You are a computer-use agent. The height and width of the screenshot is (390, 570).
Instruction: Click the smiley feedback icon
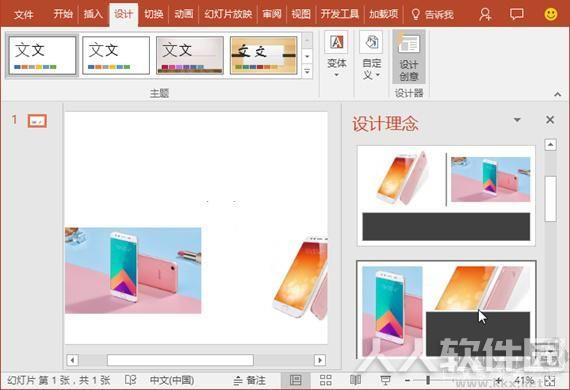click(x=551, y=14)
